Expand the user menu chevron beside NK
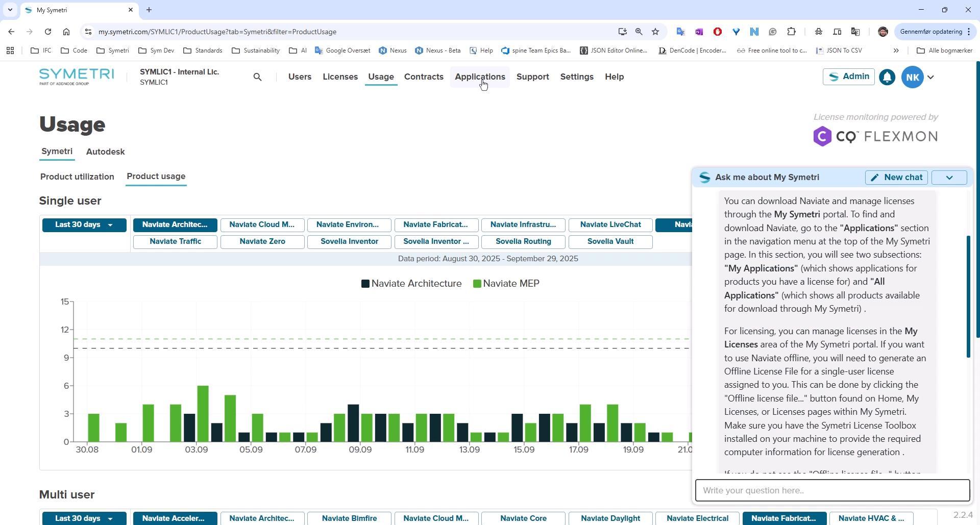 click(x=930, y=78)
